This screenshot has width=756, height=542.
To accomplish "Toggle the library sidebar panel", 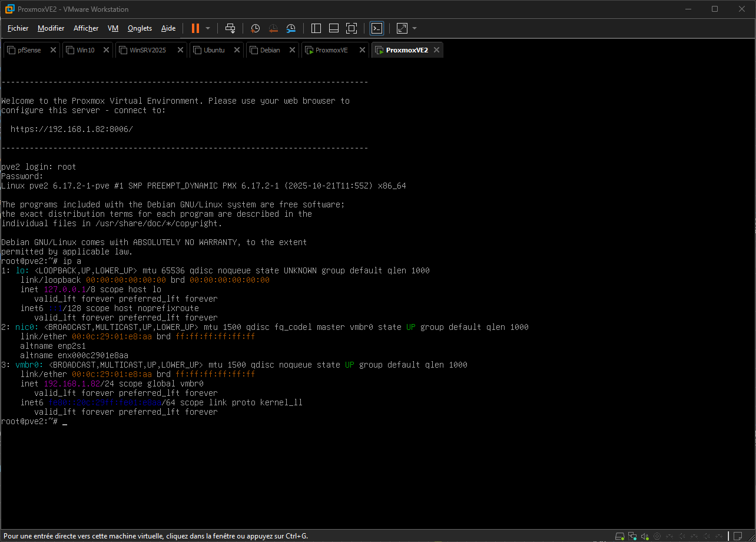I will click(316, 28).
